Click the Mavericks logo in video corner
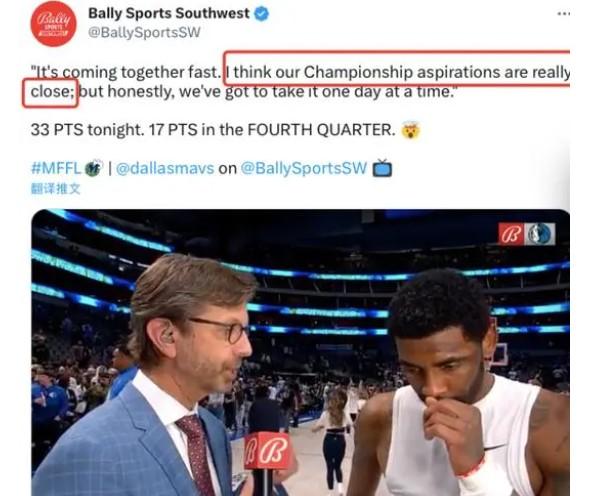The height and width of the screenshot is (496, 600). tap(540, 234)
